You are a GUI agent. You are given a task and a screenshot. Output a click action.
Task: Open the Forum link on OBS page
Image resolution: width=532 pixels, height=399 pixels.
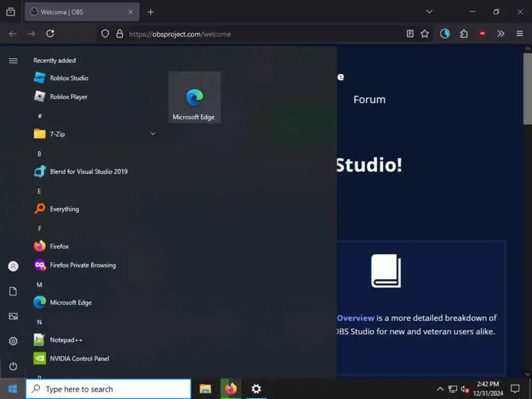[x=369, y=99]
